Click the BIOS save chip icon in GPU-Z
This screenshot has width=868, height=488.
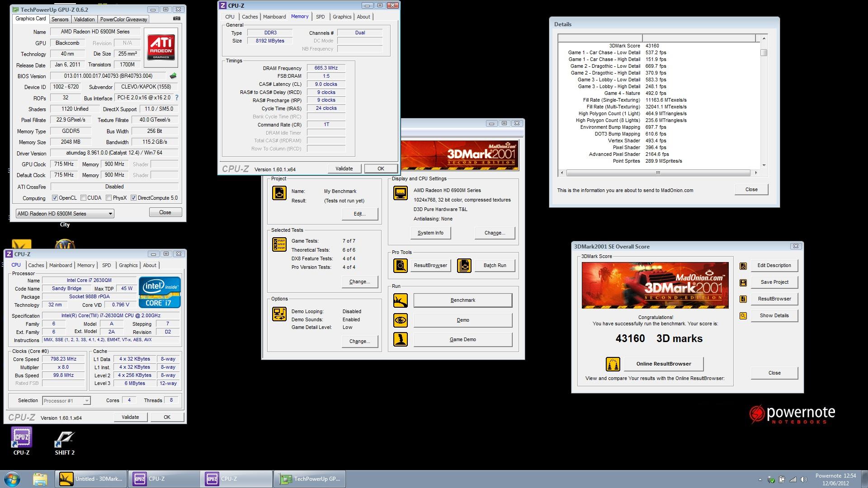coord(173,76)
